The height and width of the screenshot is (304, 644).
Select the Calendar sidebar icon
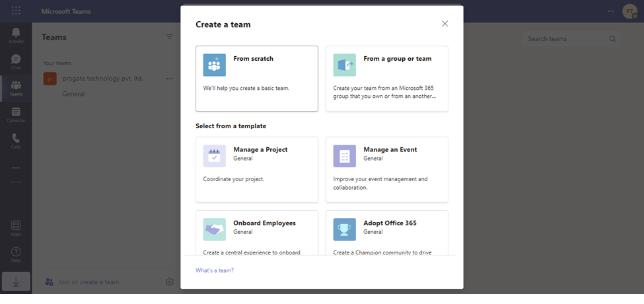click(x=16, y=114)
